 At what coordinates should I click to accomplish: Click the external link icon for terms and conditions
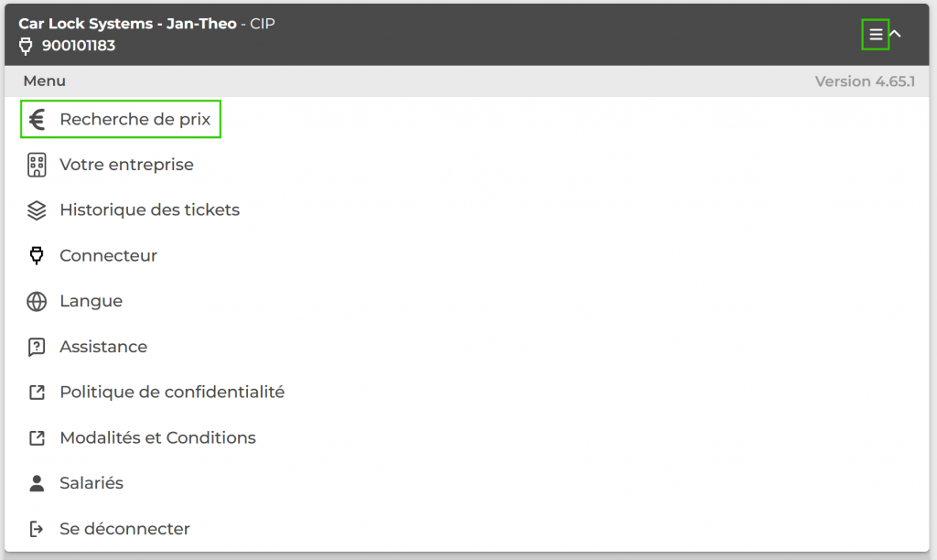click(37, 437)
